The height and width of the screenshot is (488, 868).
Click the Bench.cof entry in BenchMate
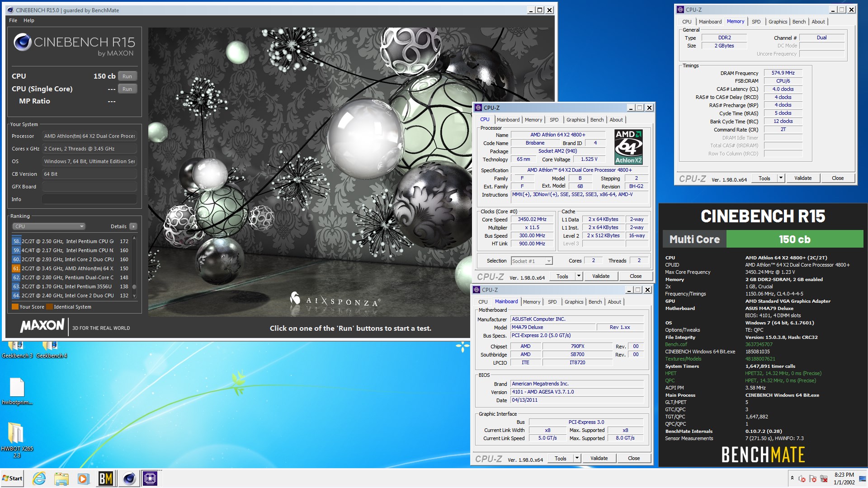676,345
